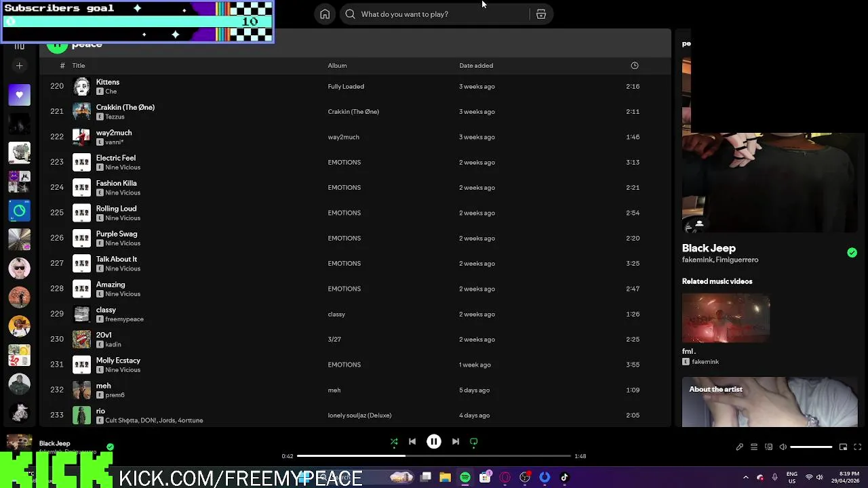This screenshot has width=868, height=488.
Task: Sort by the # column header
Action: point(62,66)
